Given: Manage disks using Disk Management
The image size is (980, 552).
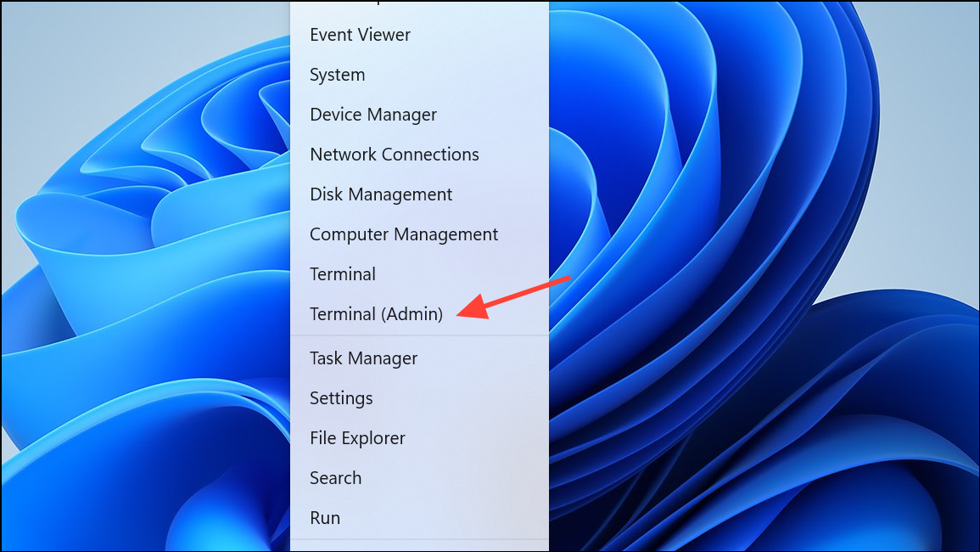Looking at the screenshot, I should coord(380,194).
